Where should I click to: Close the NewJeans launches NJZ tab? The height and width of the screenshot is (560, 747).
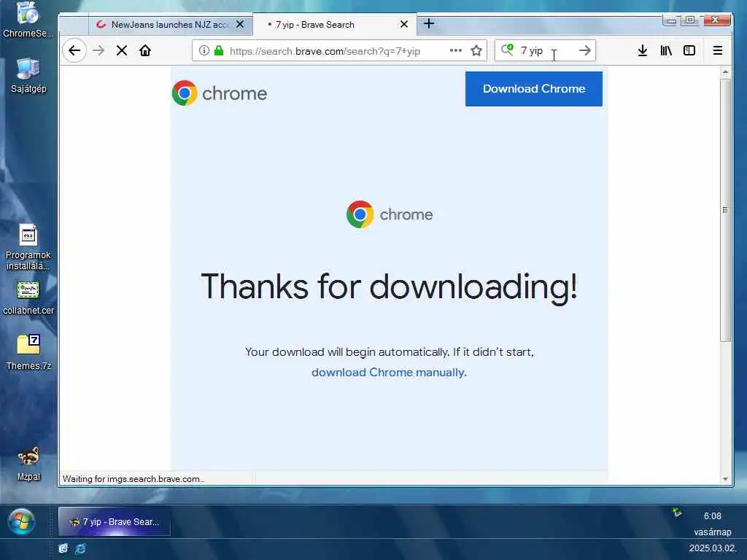click(x=240, y=24)
